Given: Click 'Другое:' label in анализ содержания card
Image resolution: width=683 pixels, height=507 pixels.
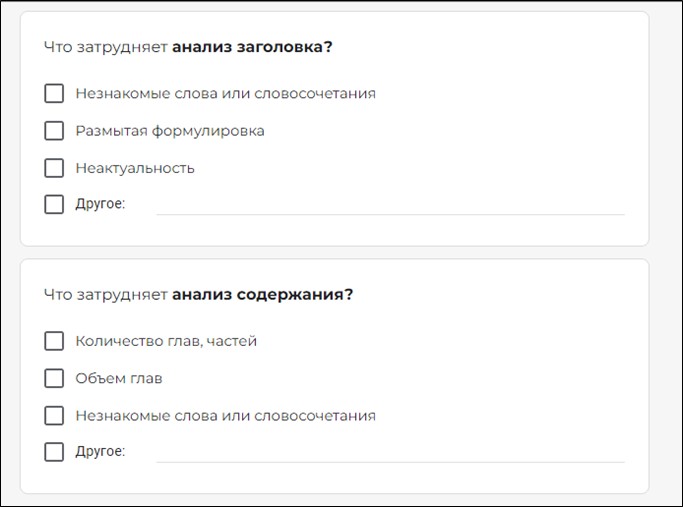Looking at the screenshot, I should pos(100,451).
